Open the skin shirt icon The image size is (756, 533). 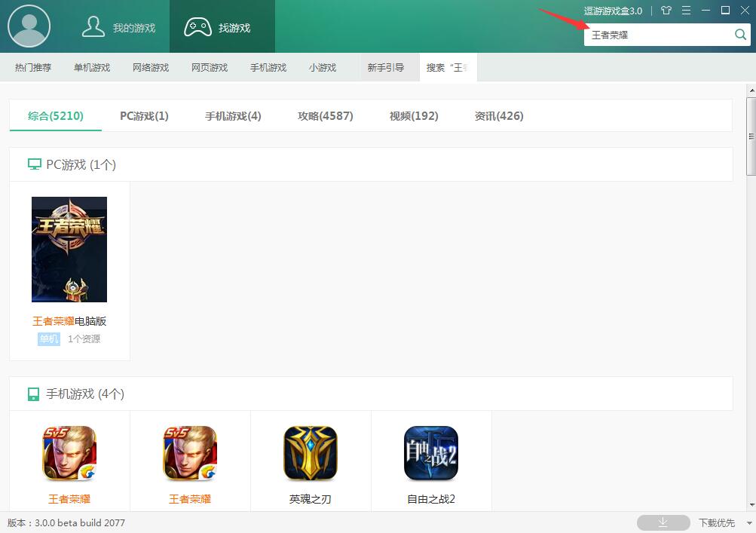click(666, 10)
